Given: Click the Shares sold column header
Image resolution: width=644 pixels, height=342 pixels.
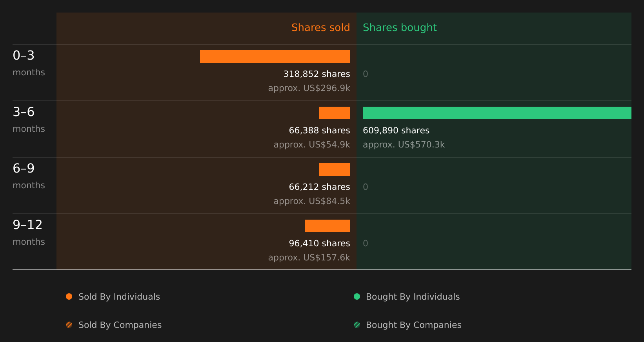Looking at the screenshot, I should (x=321, y=27).
